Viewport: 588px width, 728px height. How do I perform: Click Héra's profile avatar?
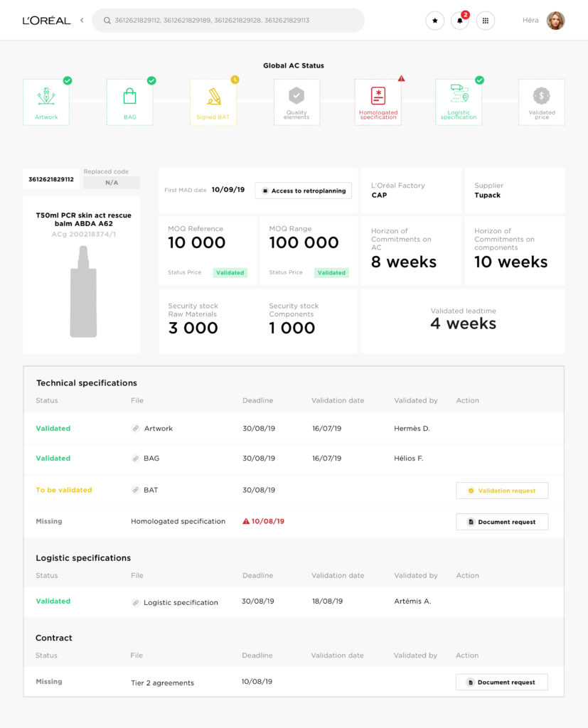[555, 21]
